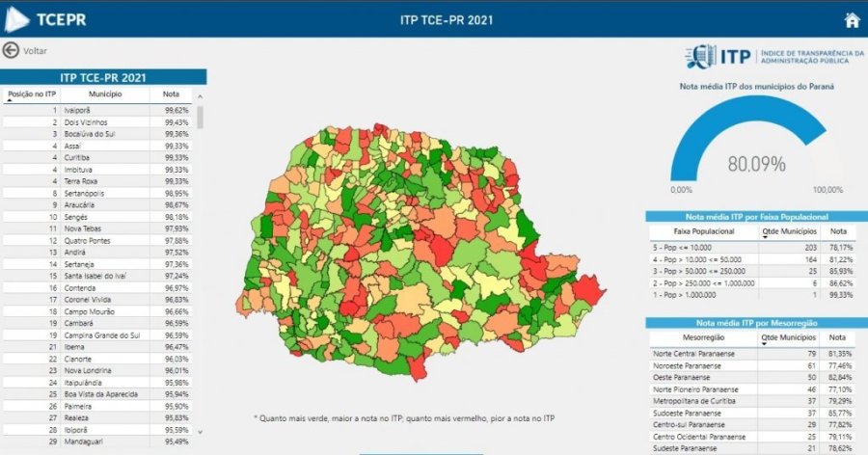Sort by Mesorregião column header
Image resolution: width=868 pixels, height=455 pixels.
click(703, 337)
